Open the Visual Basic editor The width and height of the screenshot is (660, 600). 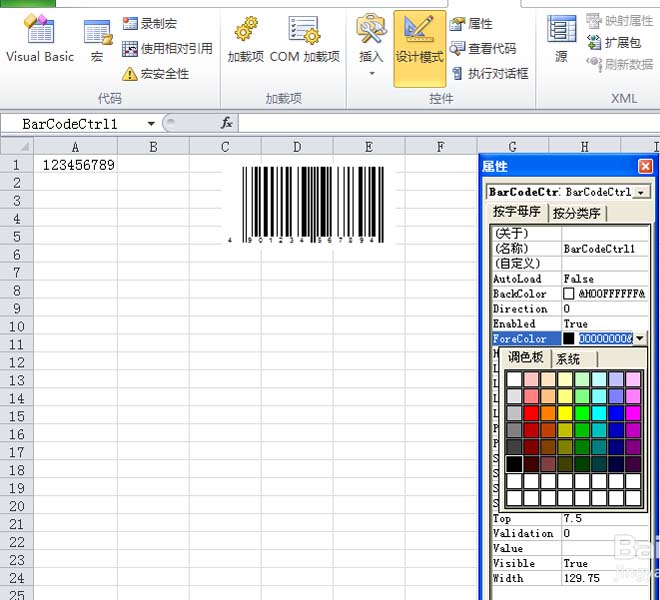(x=40, y=39)
